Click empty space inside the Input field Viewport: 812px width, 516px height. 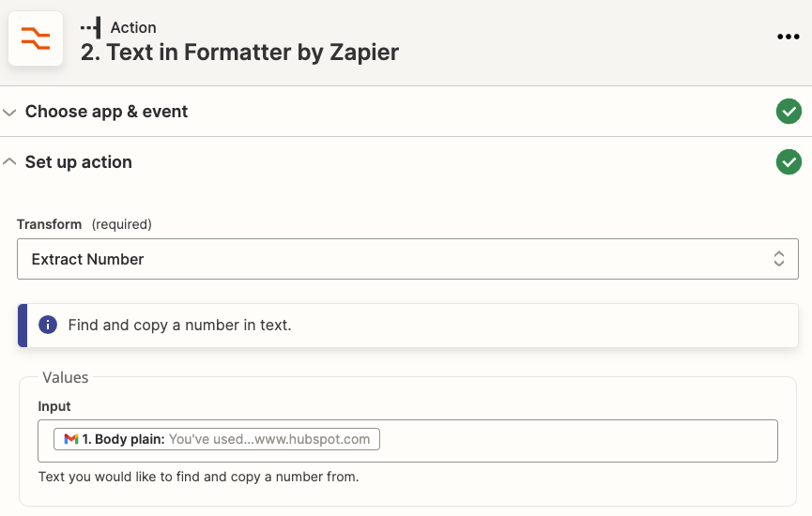(577, 441)
